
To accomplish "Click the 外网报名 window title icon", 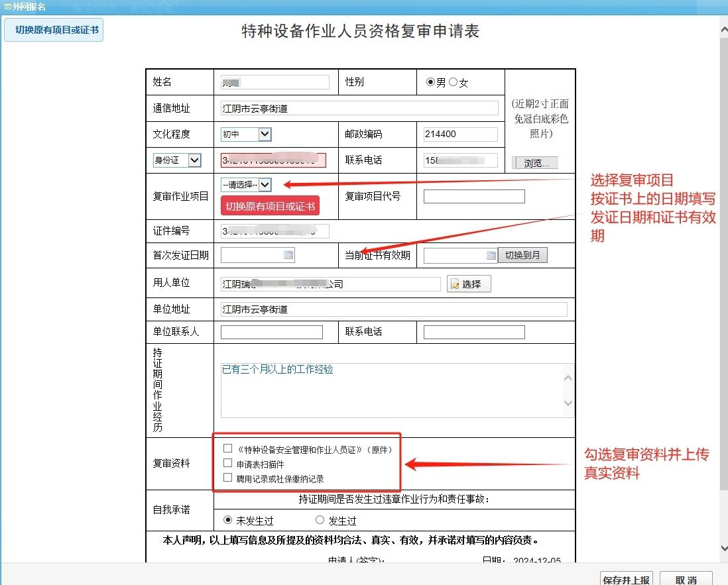I will [8, 7].
